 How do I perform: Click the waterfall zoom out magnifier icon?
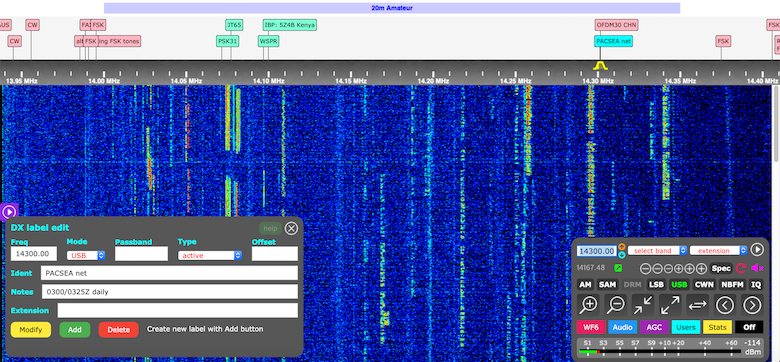click(x=615, y=304)
